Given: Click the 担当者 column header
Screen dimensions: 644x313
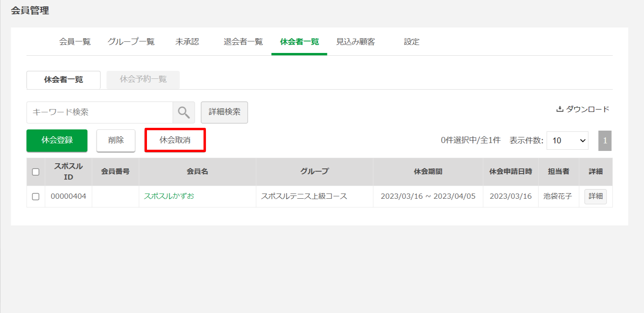Looking at the screenshot, I should (x=559, y=172).
